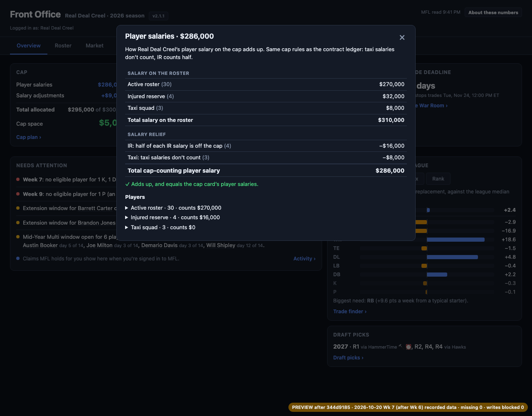Image resolution: width=532 pixels, height=416 pixels.
Task: Click the Front Office title
Action: point(35,15)
